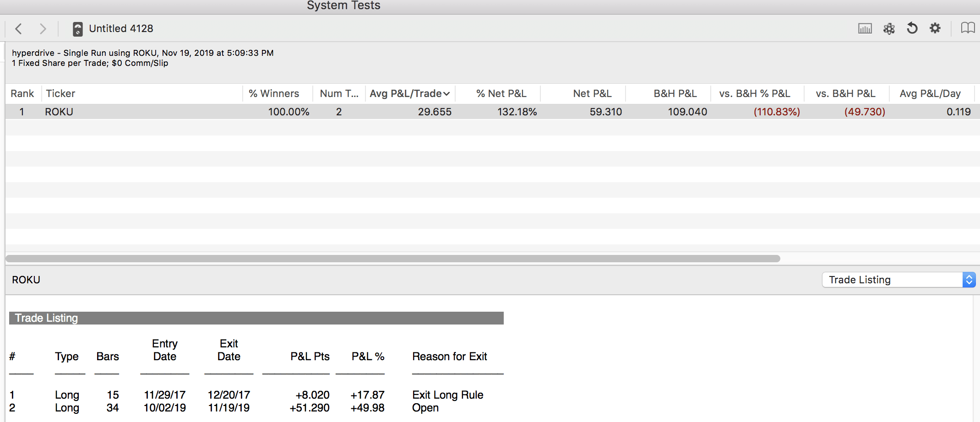Open the bar chart view icon
Screen dimensions: 980x422
tap(865, 29)
